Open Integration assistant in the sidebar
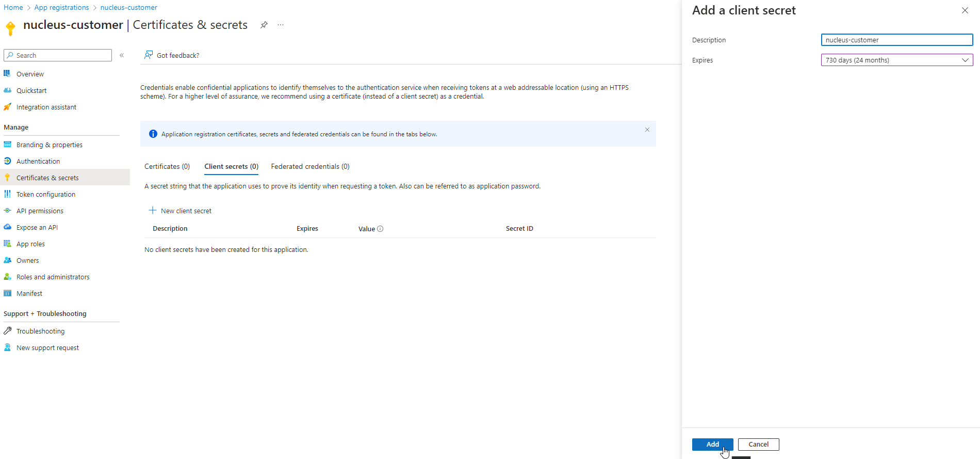Viewport: 980px width, 459px height. pos(46,107)
